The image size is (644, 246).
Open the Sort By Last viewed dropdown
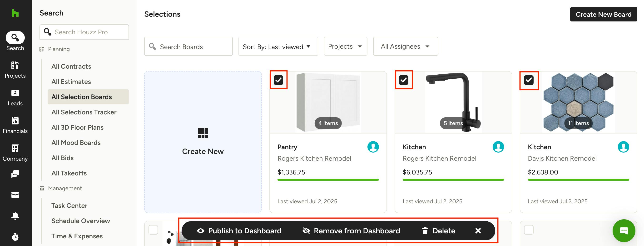coord(278,46)
